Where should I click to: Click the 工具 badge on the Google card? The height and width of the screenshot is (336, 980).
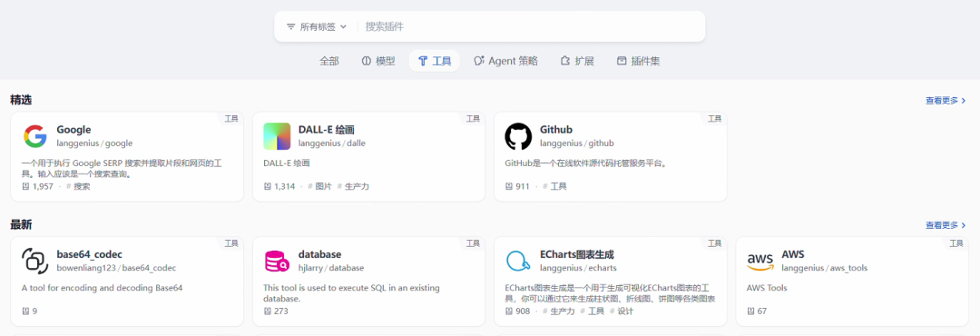click(x=231, y=118)
